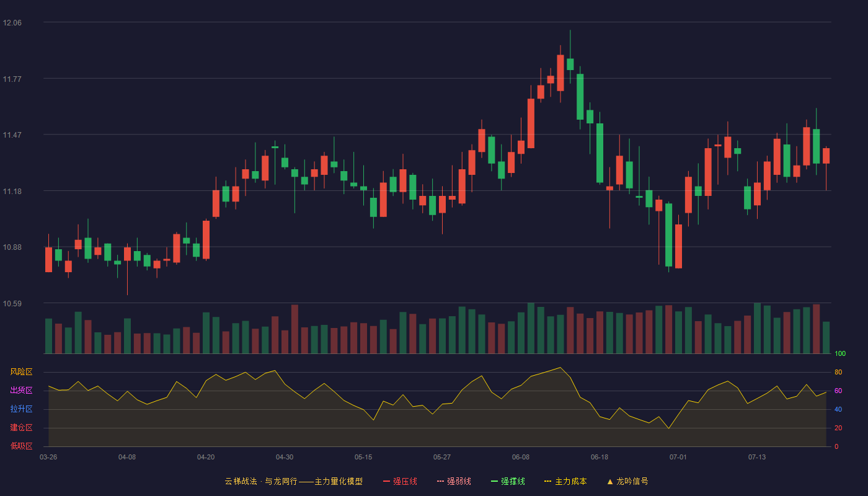Click the red 0 indicator scale value

[836, 446]
